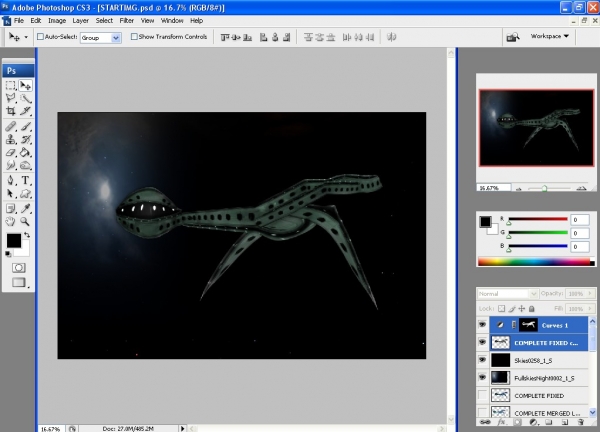The height and width of the screenshot is (432, 600).
Task: Select the Clone Stamp tool
Action: click(11, 139)
